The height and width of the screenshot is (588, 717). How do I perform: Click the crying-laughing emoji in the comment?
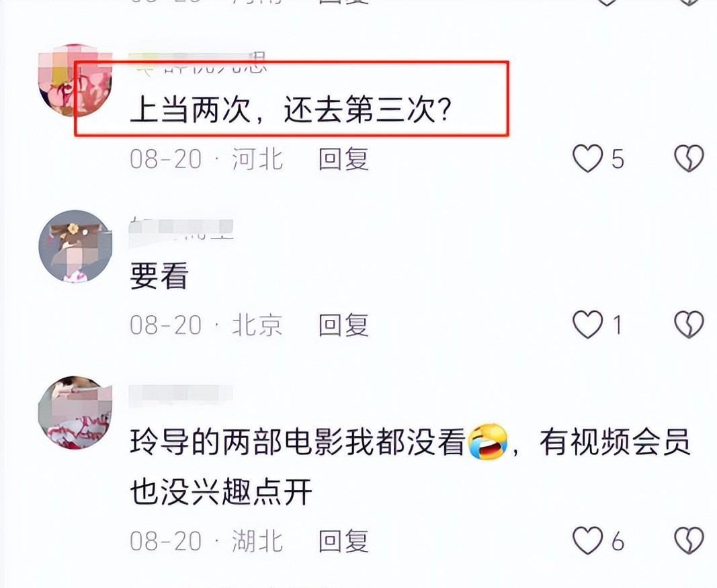(x=488, y=442)
